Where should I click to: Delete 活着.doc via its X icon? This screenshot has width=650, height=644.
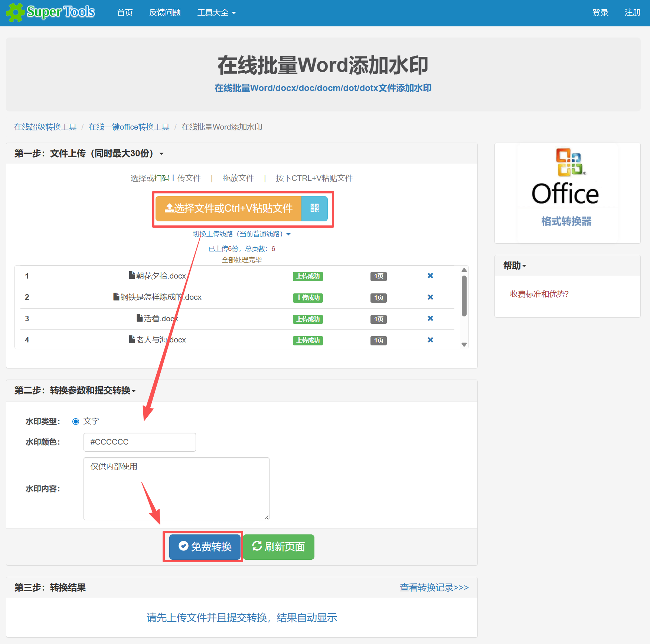click(430, 318)
